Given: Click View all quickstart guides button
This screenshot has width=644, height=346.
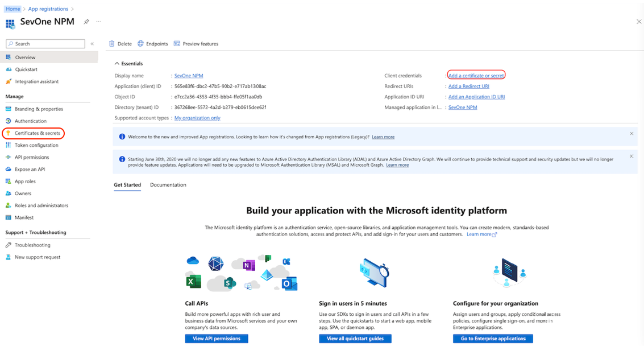Looking at the screenshot, I should [x=355, y=339].
